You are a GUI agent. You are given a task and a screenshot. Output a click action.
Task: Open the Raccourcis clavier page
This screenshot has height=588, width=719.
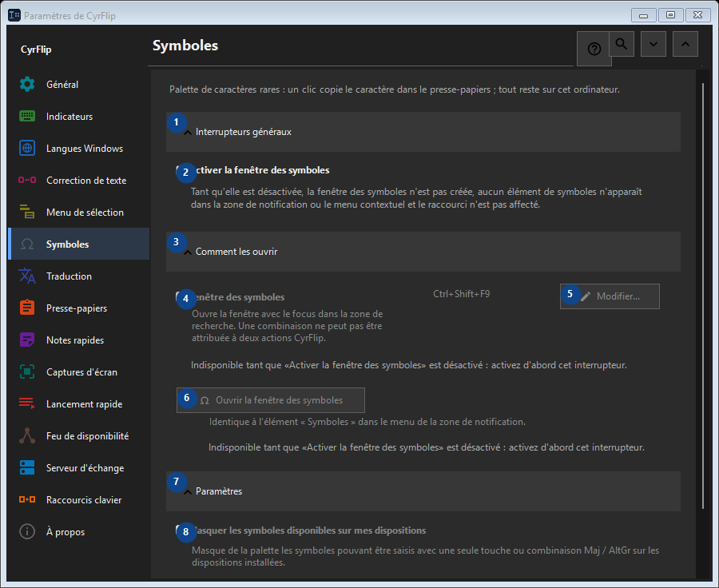[x=78, y=500]
